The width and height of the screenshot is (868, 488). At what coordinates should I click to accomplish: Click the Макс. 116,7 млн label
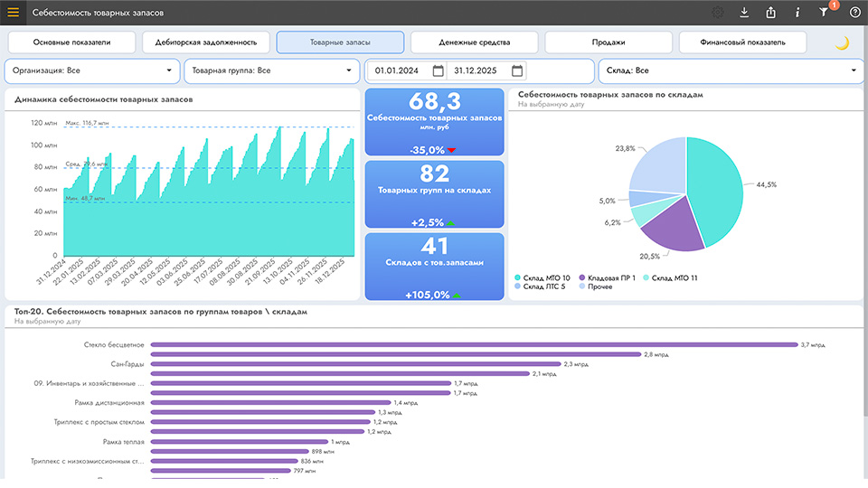[x=87, y=123]
